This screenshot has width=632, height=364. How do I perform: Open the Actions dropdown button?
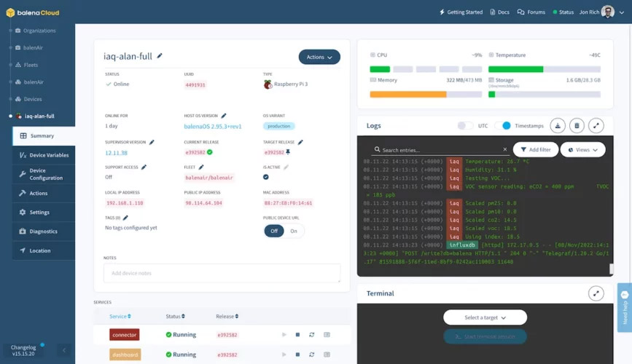click(319, 58)
